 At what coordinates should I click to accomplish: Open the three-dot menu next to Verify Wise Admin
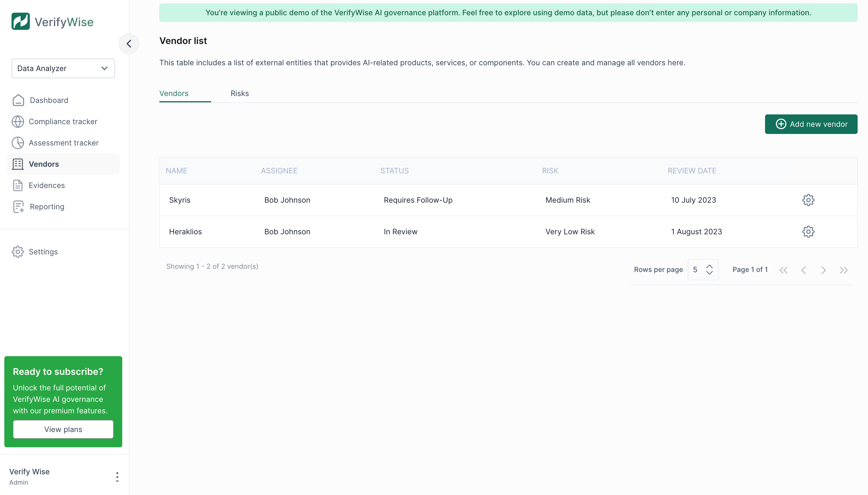click(x=117, y=477)
